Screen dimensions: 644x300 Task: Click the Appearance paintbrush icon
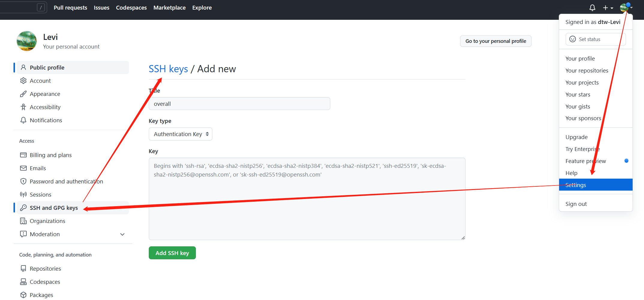(23, 94)
